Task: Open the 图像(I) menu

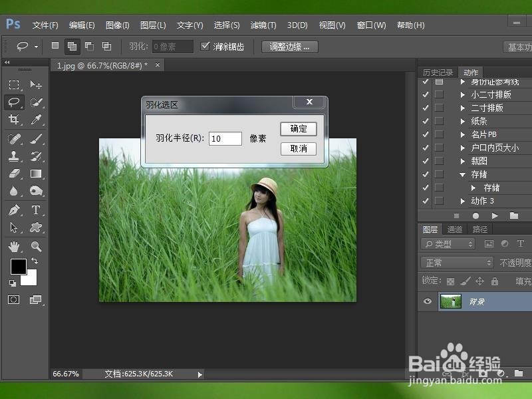Action: 118,25
